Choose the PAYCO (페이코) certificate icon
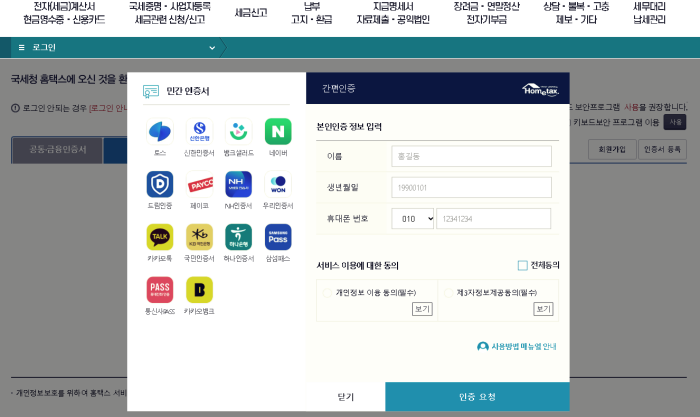Image resolution: width=700 pixels, height=417 pixels. click(199, 184)
